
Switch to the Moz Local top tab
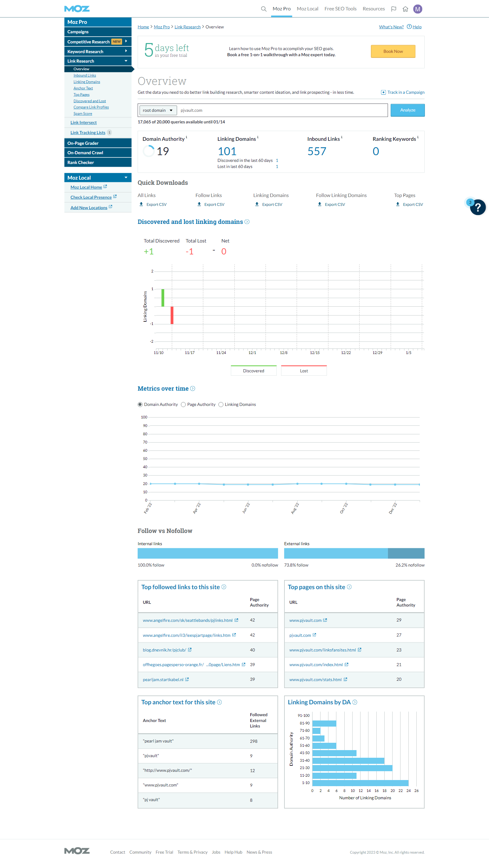click(307, 9)
